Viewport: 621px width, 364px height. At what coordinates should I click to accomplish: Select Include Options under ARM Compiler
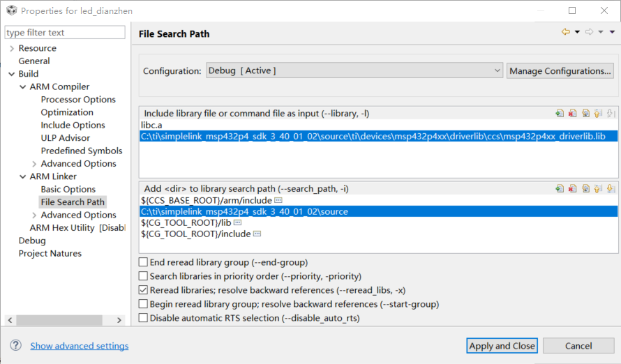73,125
